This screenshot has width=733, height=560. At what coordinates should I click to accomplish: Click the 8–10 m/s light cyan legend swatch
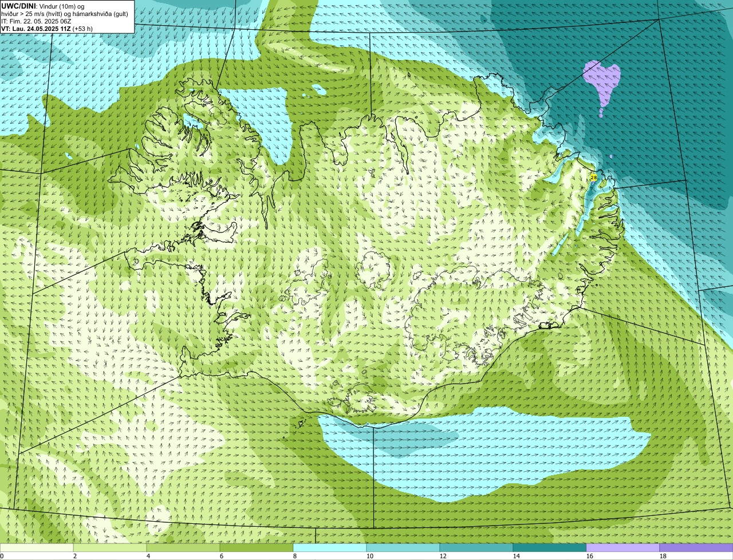pos(330,548)
